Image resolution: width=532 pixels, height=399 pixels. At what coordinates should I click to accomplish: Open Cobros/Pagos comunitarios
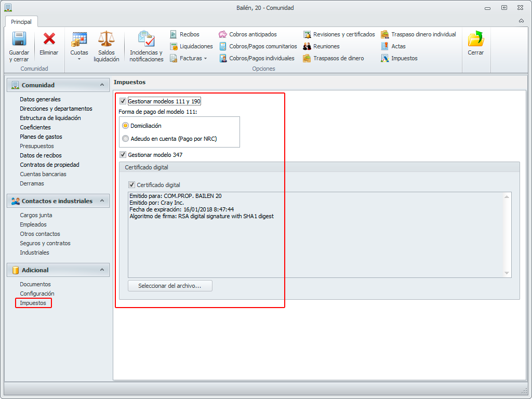(258, 46)
